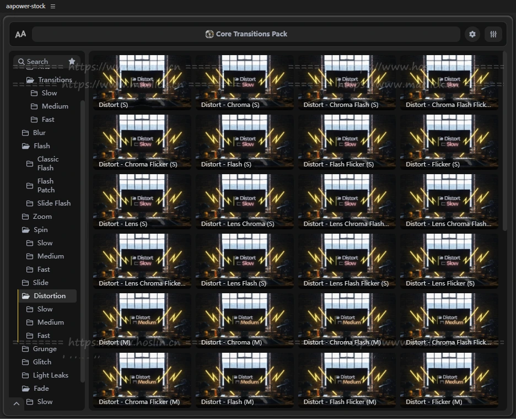Open Medium under Distortion
516x420 pixels.
(50, 322)
